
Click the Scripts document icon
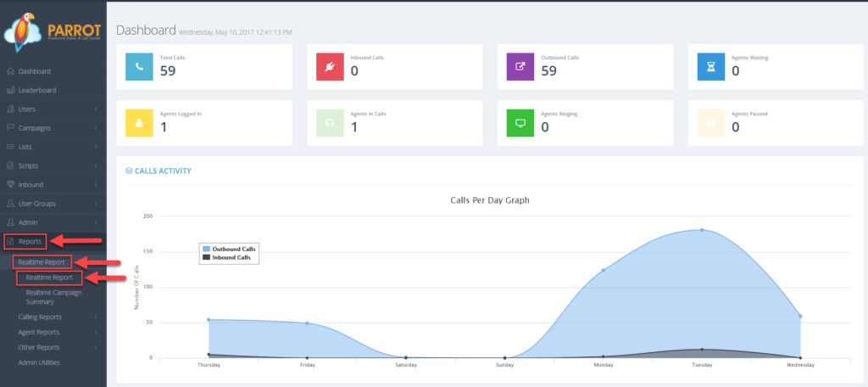(x=10, y=165)
